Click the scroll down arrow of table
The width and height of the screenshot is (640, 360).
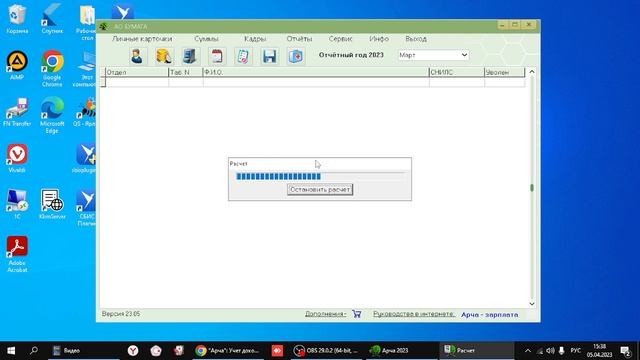pyautogui.click(x=532, y=304)
